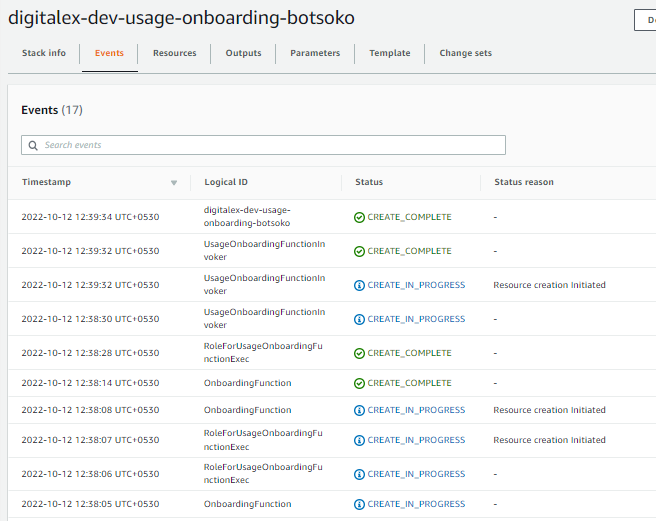Click the Status reason column header
Image resolution: width=656 pixels, height=521 pixels.
coord(523,182)
